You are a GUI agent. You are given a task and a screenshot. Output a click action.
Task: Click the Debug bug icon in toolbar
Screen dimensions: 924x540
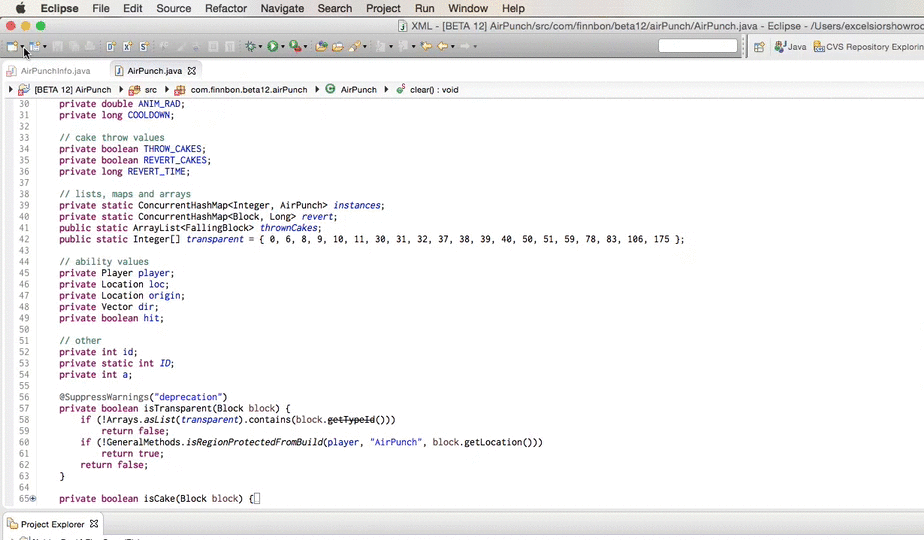coord(250,46)
